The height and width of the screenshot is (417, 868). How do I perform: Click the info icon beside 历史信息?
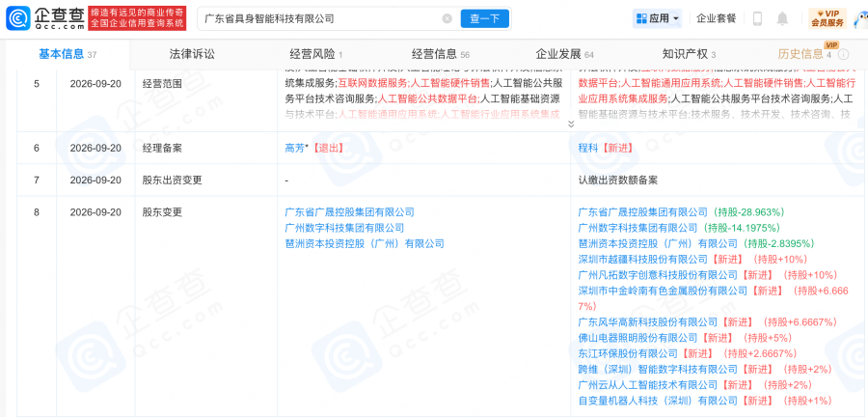tap(843, 54)
